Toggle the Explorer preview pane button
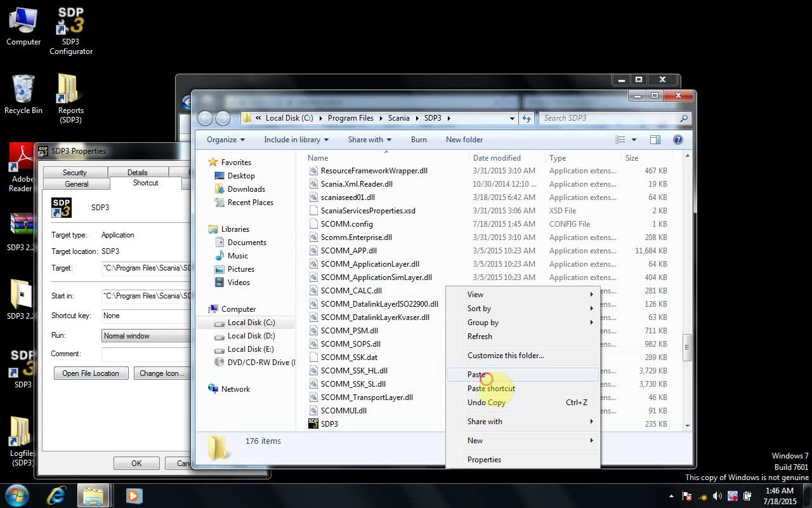 pos(655,140)
